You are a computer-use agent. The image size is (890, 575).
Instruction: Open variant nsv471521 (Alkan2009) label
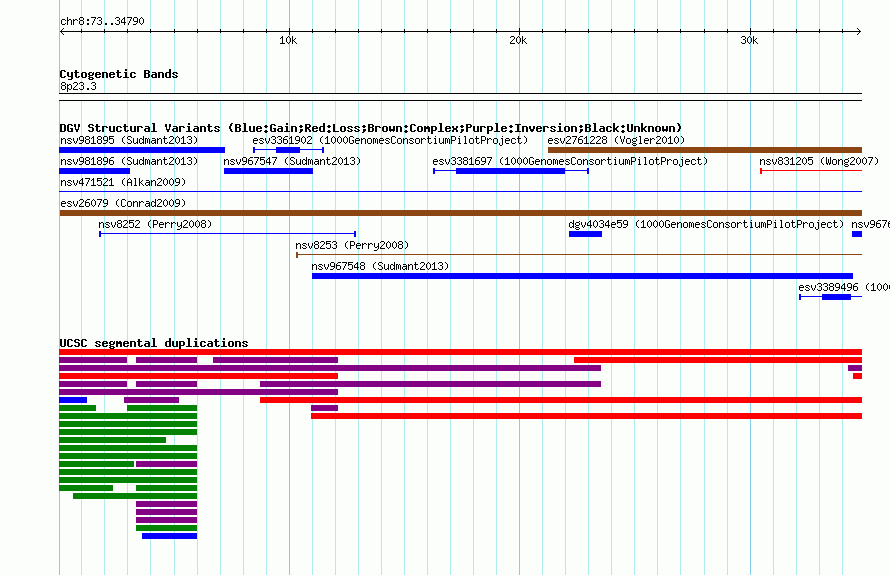[x=123, y=182]
